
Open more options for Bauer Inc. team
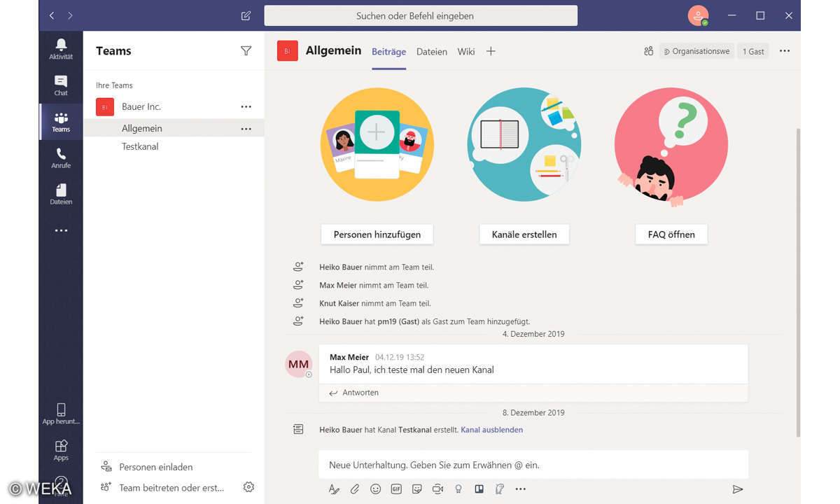[x=246, y=106]
